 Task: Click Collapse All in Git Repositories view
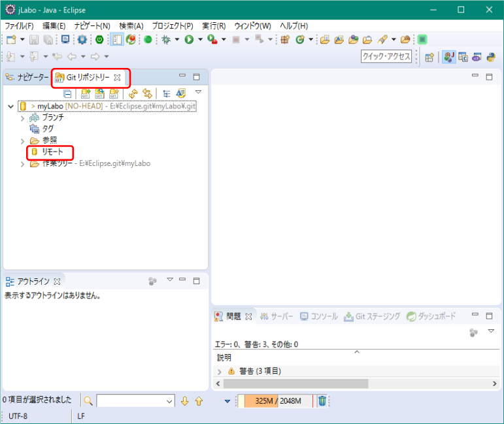(67, 94)
